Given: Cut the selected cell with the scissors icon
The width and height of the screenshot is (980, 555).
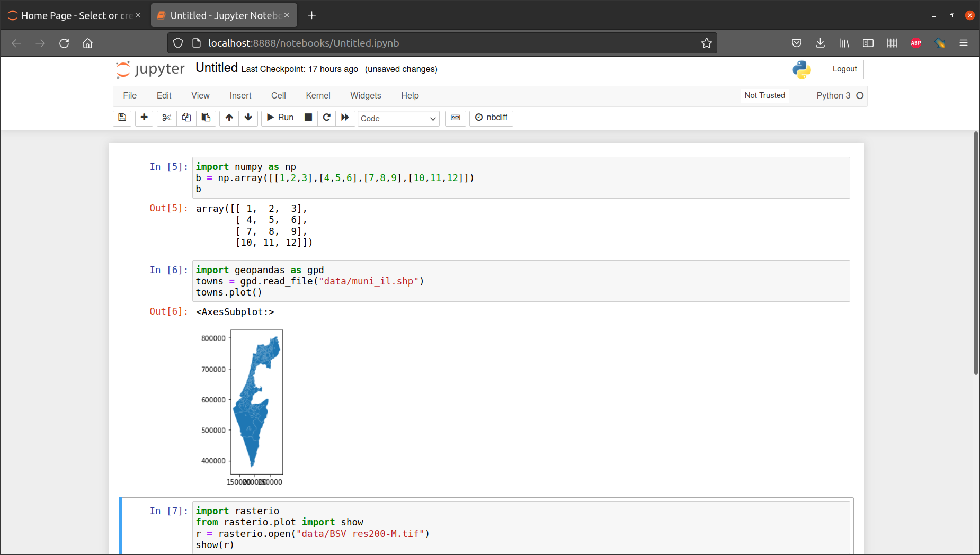Looking at the screenshot, I should pos(166,118).
